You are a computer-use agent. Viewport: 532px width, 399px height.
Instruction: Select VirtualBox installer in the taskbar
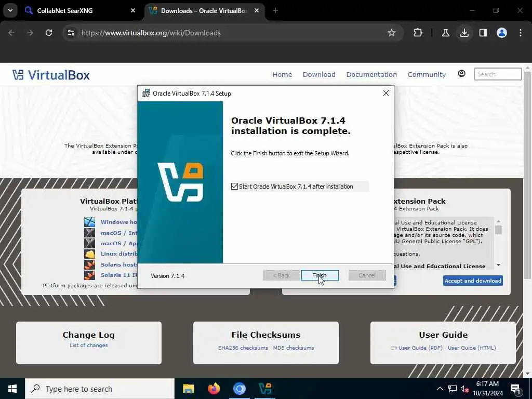pos(265,389)
